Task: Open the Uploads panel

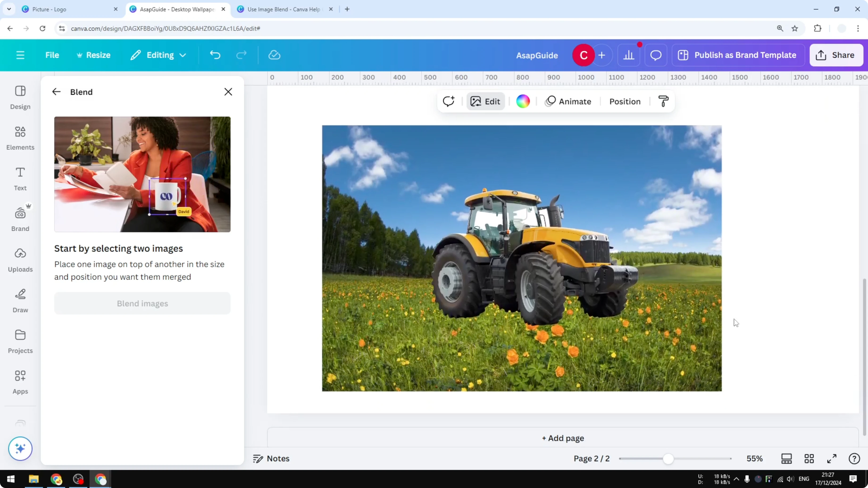Action: [20, 259]
